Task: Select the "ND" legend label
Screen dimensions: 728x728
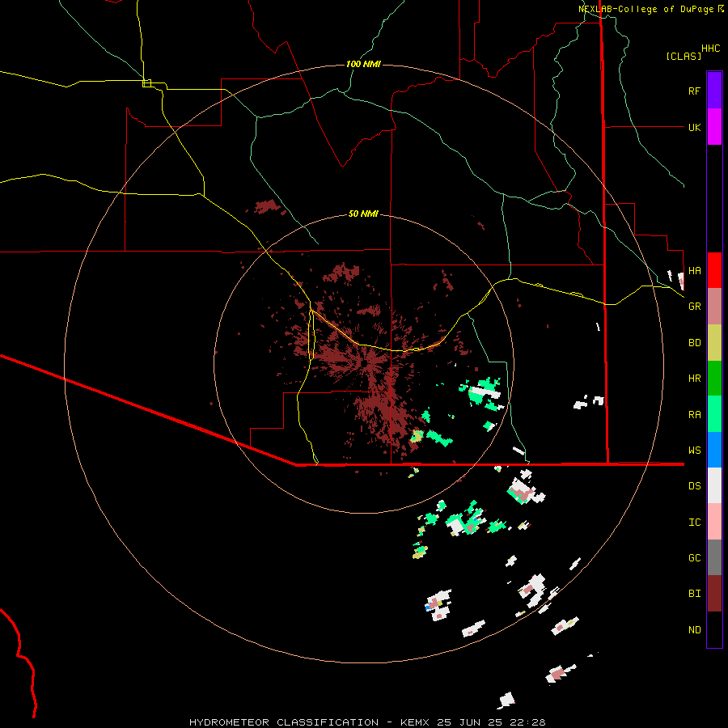Action: [694, 629]
